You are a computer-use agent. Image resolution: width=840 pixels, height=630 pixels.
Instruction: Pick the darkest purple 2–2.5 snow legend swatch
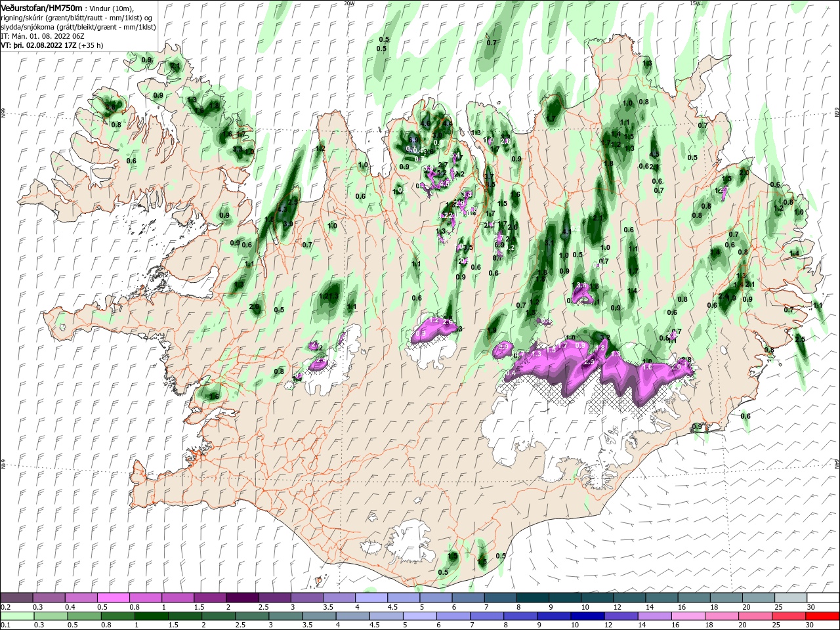(242, 598)
